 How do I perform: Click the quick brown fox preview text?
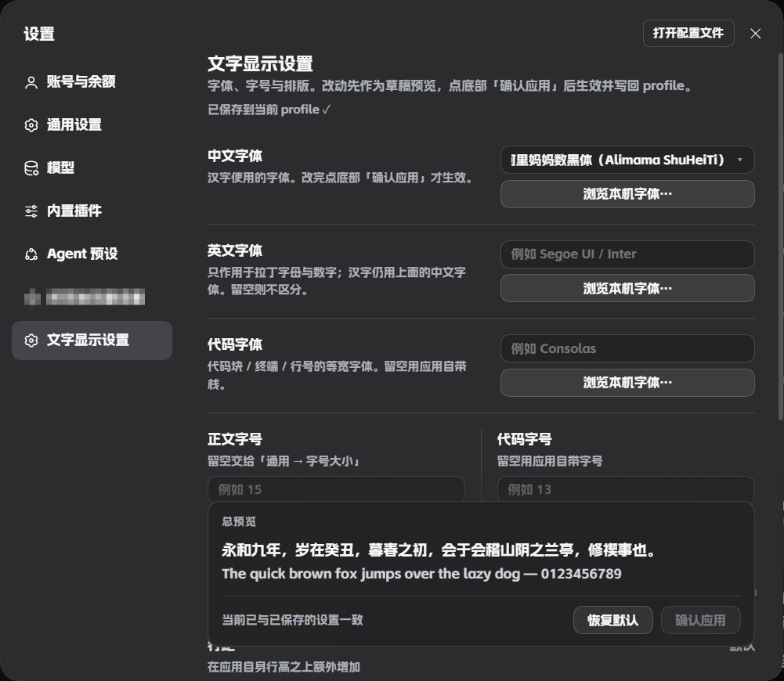pyautogui.click(x=421, y=574)
